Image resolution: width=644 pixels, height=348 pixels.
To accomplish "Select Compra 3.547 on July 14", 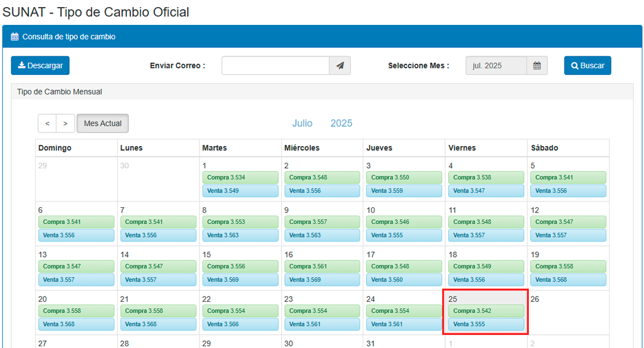I will (x=158, y=266).
